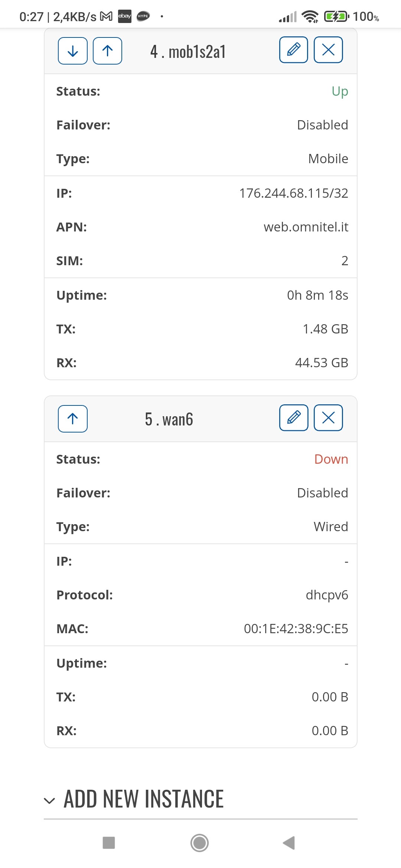Open the eBay notification icon
Screen dimensions: 401x868
(125, 16)
